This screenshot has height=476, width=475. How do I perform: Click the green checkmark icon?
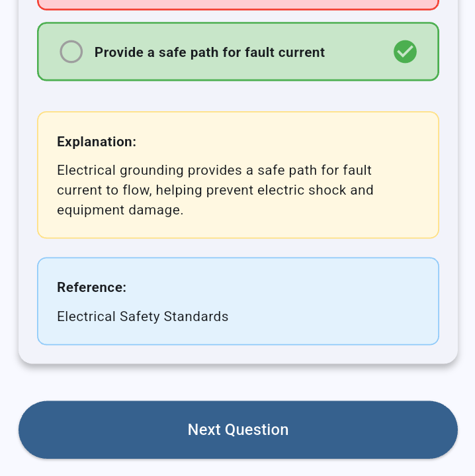[405, 52]
